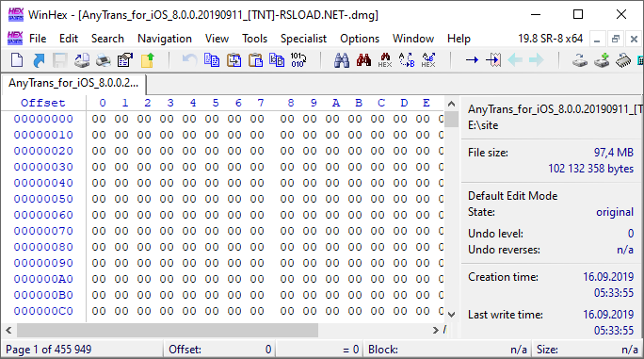Click the Forward light-blue right arrow

point(537,60)
